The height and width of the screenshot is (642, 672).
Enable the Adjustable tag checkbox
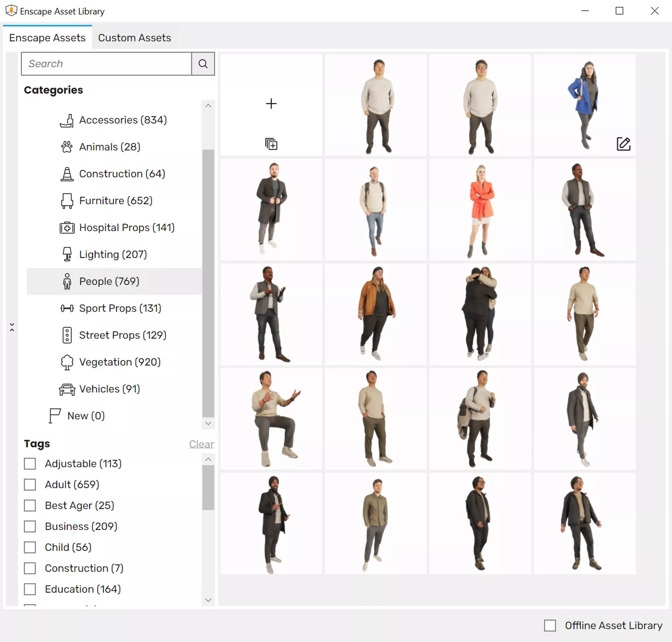pyautogui.click(x=30, y=464)
